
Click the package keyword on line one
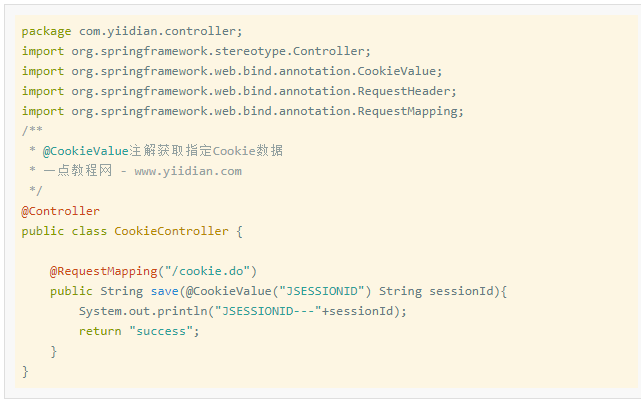[x=46, y=31]
